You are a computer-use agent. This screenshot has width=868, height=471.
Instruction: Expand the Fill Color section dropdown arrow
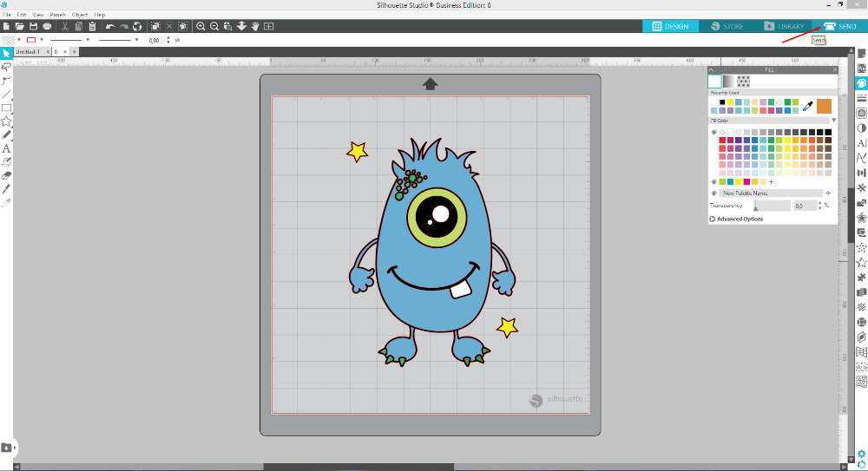[833, 120]
